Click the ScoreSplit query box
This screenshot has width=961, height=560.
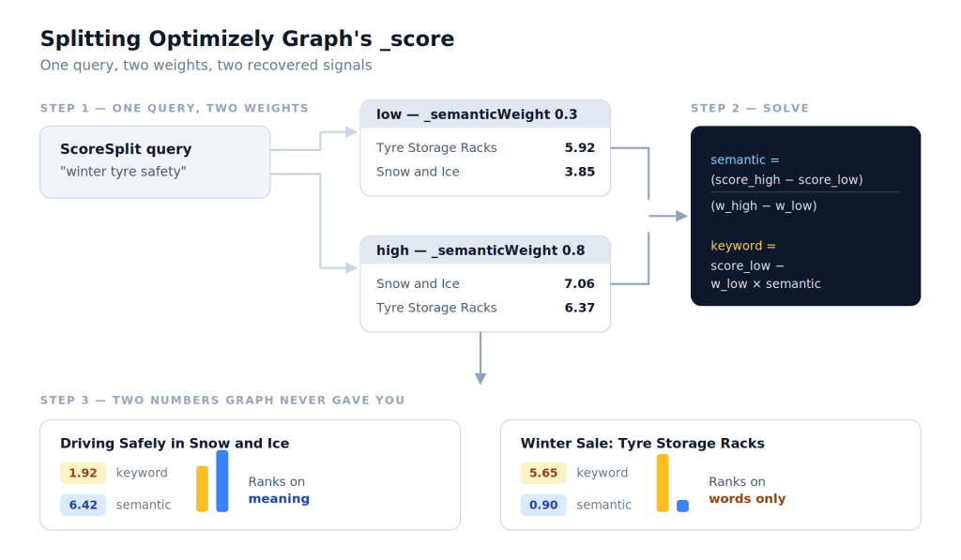(155, 161)
